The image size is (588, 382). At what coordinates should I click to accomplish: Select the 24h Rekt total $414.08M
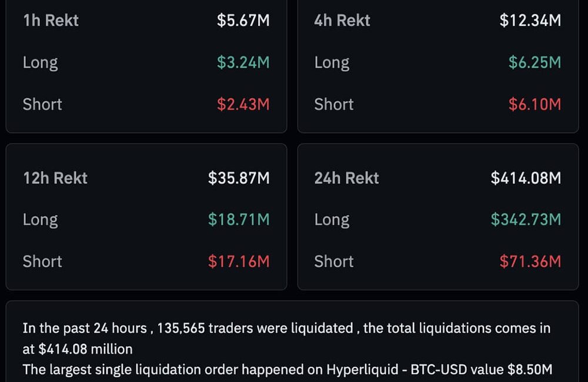tap(526, 178)
